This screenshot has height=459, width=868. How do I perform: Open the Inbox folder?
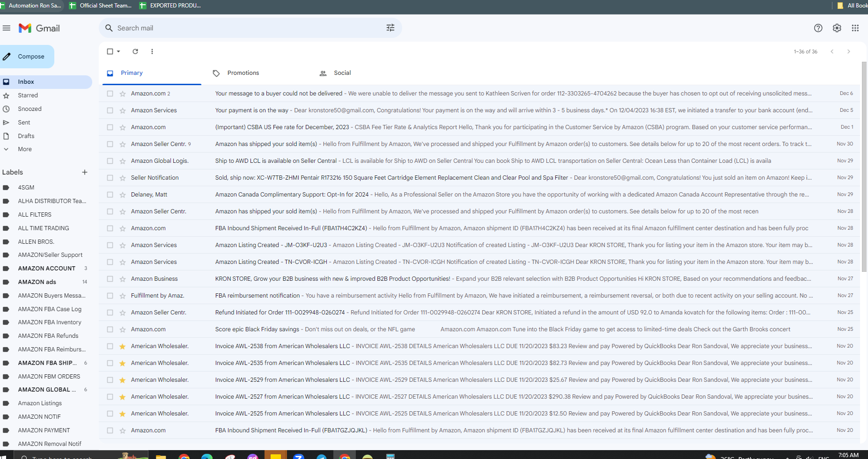[45, 82]
